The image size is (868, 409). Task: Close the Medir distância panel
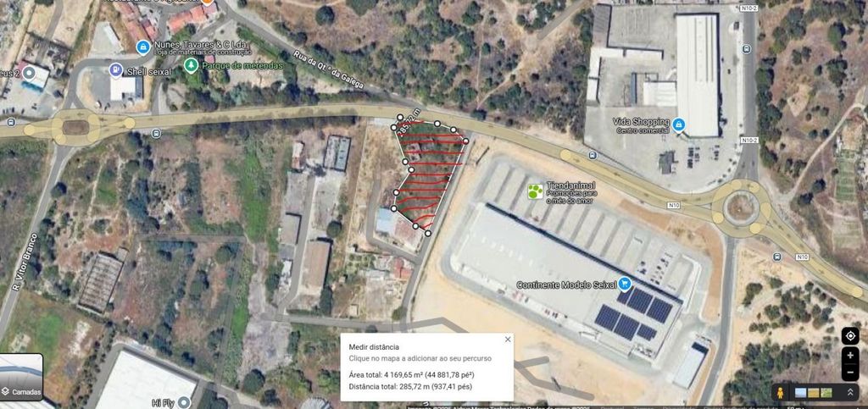click(x=508, y=340)
